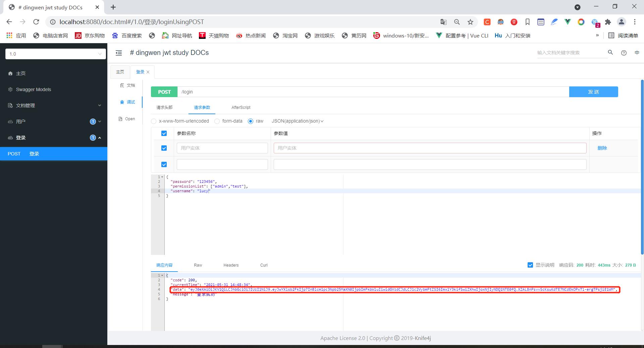Fold the response JSON at line 1
Screen dimensions: 644x348
[162, 275]
